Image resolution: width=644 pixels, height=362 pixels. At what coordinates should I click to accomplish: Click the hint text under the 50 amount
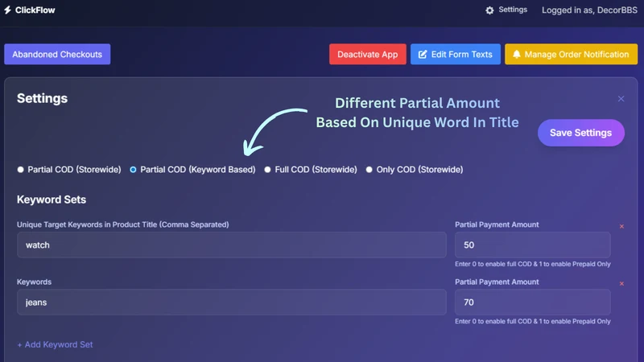(x=533, y=264)
